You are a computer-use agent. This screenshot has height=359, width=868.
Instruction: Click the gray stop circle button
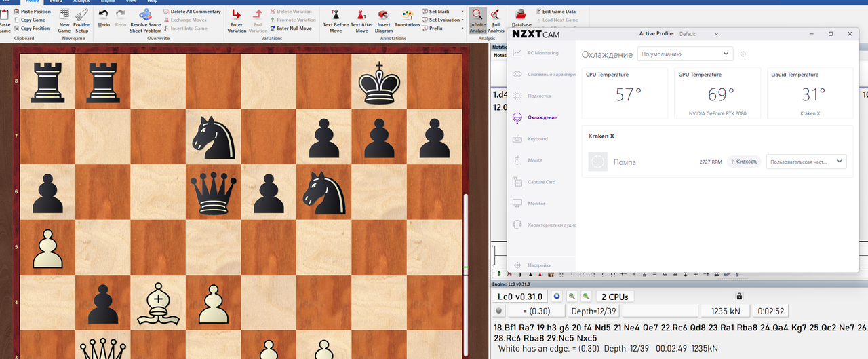click(x=499, y=311)
